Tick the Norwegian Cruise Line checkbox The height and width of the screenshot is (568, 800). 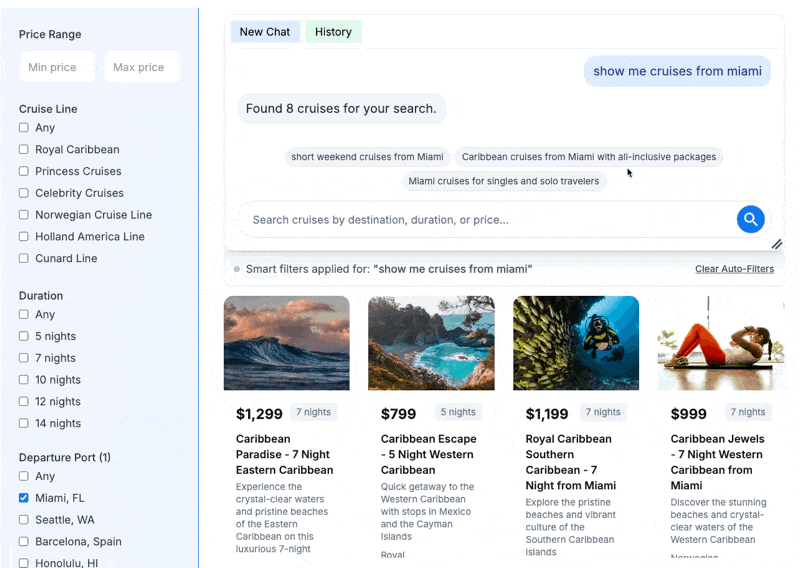24,215
